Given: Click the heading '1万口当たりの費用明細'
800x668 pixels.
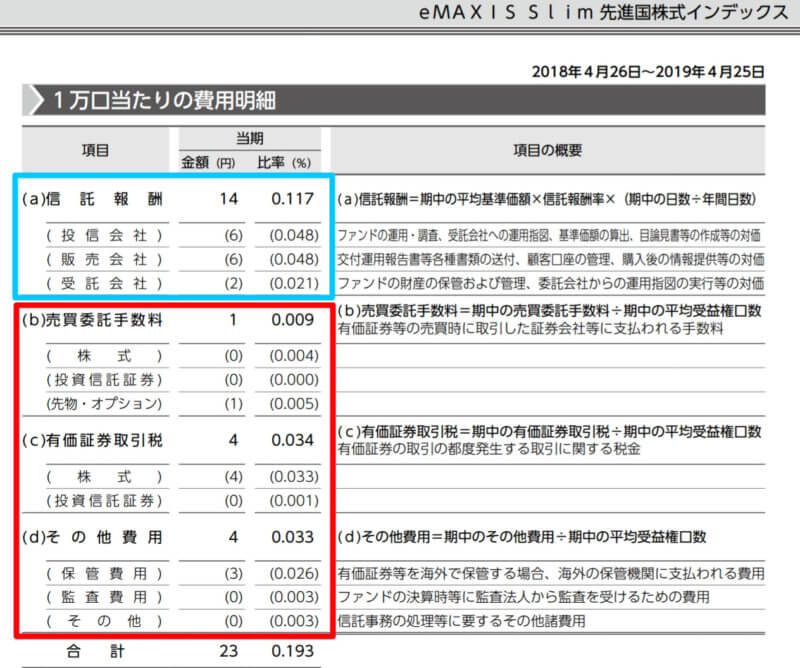Looking at the screenshot, I should pyautogui.click(x=164, y=100).
